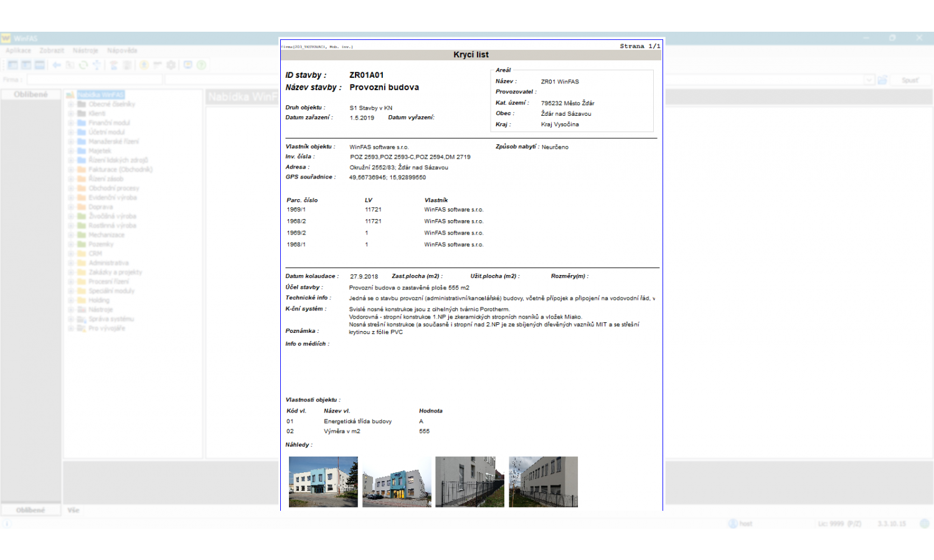Click the yellow circle user icon in toolbar
The image size is (934, 560).
(144, 65)
